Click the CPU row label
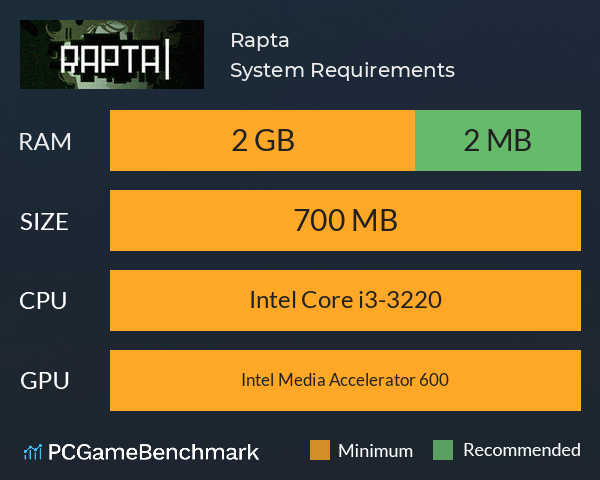 (x=43, y=301)
